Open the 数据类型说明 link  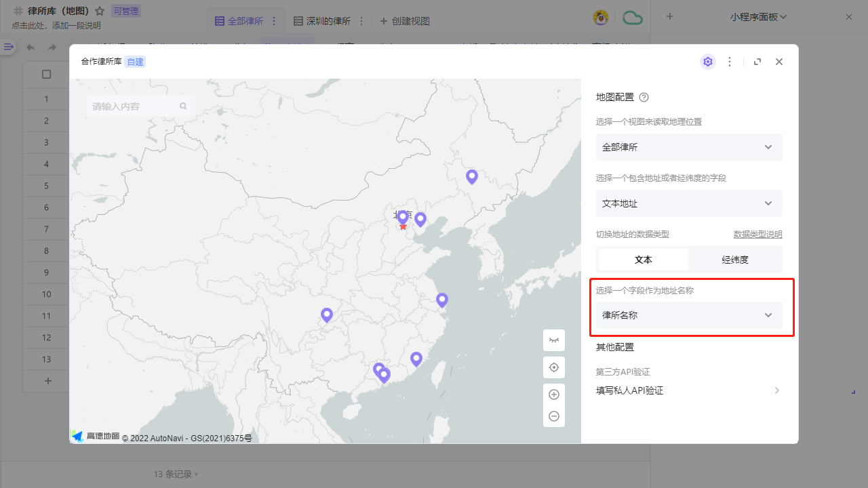tap(757, 233)
